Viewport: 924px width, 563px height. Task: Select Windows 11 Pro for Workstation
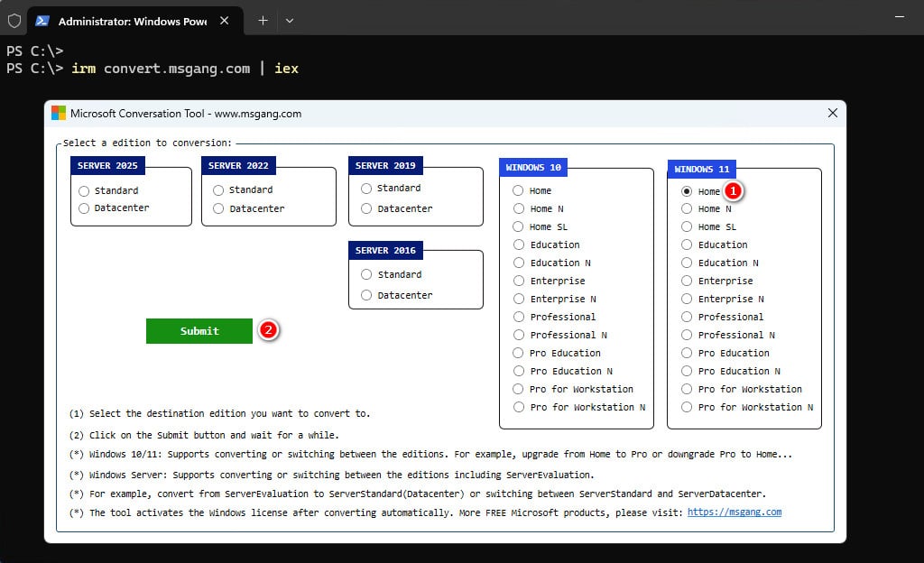[742, 389]
